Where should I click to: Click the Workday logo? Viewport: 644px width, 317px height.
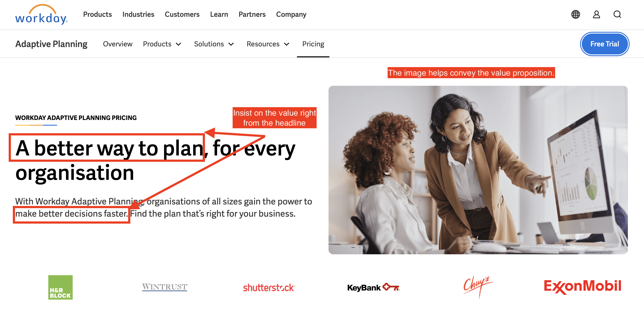(x=41, y=15)
